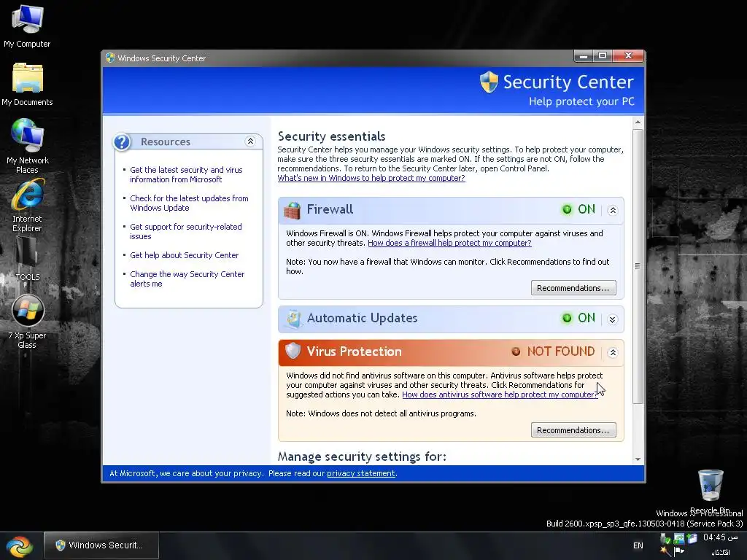
Task: Click the Windows Security taskbar button
Action: pyautogui.click(x=101, y=545)
